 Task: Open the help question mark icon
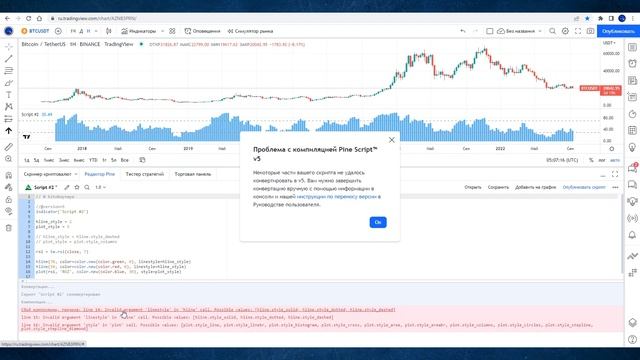point(632,339)
